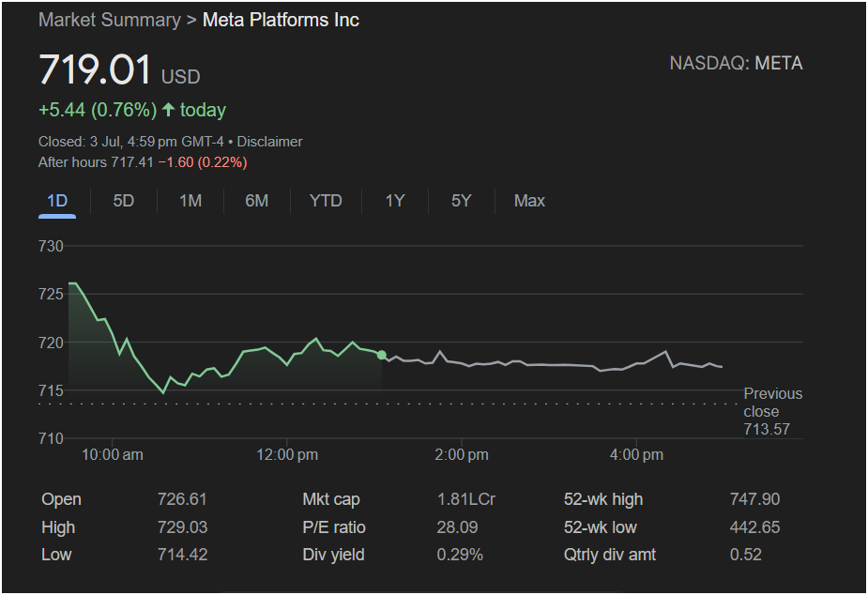This screenshot has height=595, width=868.
Task: Select the 1D time range tab
Action: click(x=57, y=201)
